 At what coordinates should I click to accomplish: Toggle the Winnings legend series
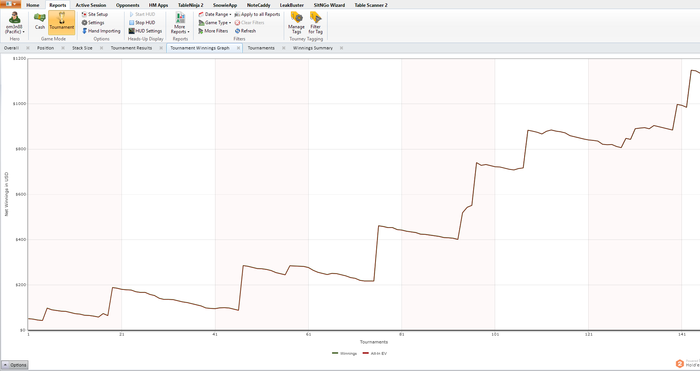(x=344, y=353)
